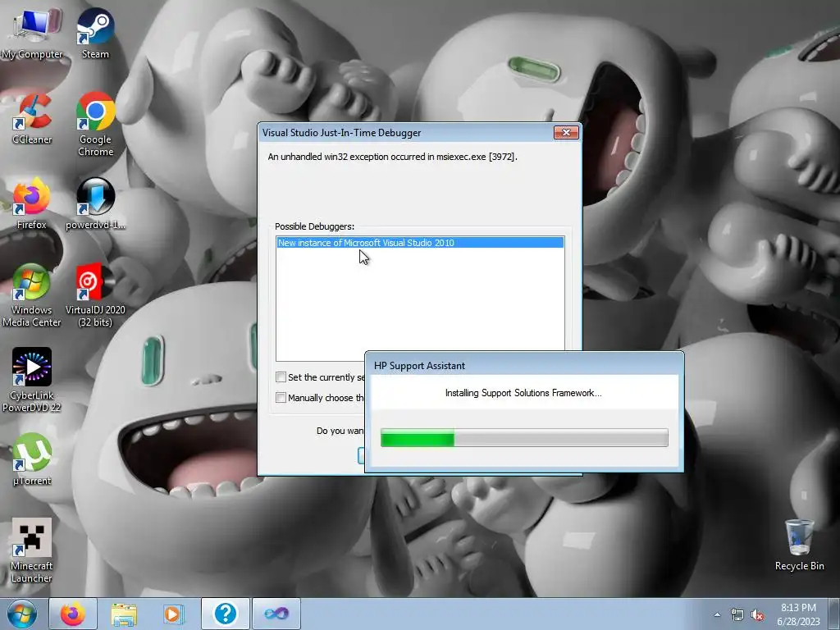Click the unhandled win32 exception message

coord(392,157)
